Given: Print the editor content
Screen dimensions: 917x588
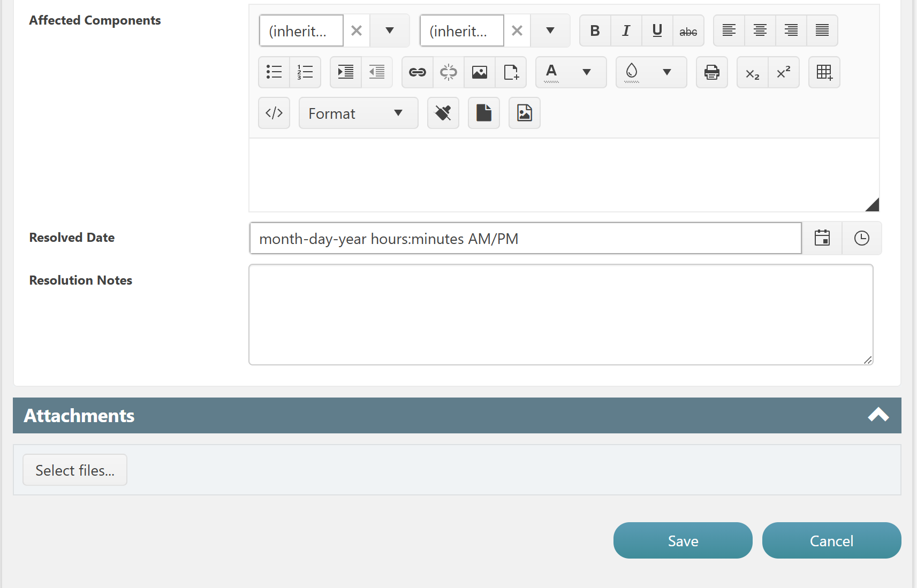Looking at the screenshot, I should pos(711,72).
